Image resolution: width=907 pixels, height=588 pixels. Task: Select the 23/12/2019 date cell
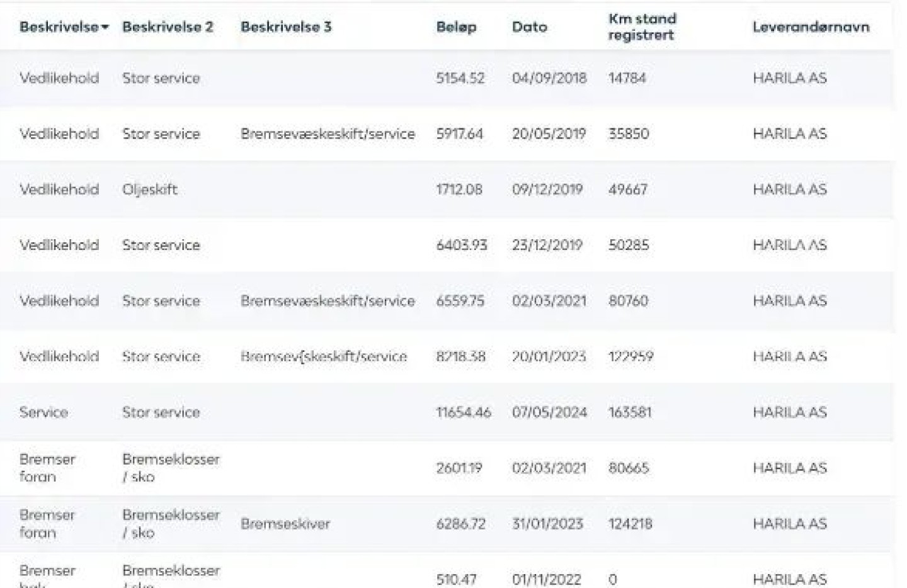click(x=547, y=245)
